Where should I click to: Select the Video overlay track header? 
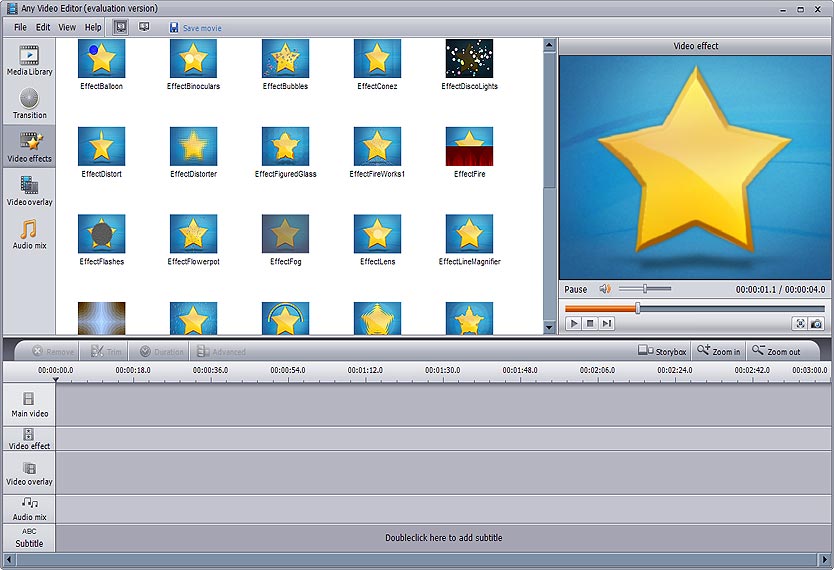click(x=29, y=473)
